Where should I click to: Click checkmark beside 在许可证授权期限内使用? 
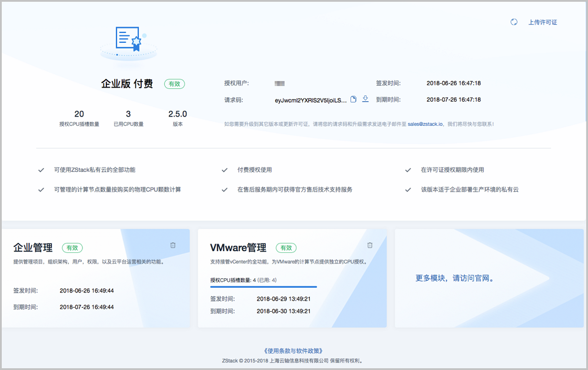[x=408, y=170]
